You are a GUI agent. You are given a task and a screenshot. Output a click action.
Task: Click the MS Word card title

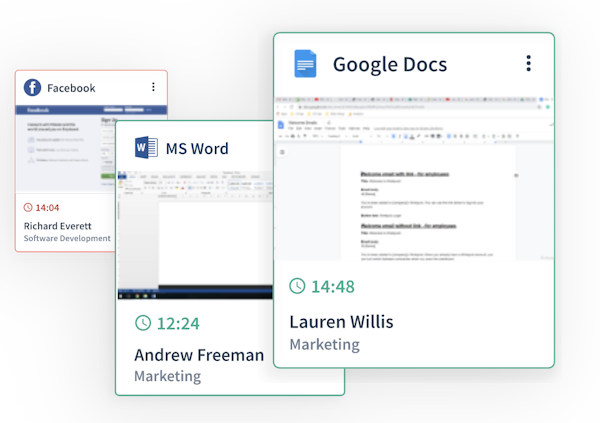pos(197,149)
